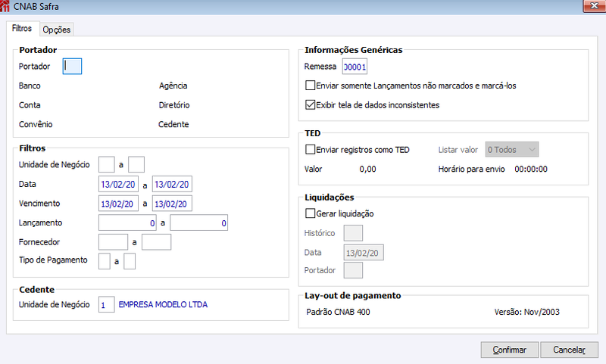
Task: Click the Remessa number field
Action: coord(355,67)
